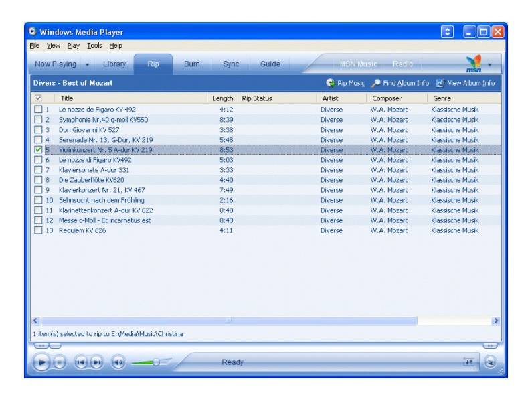Open the Library tab
The width and height of the screenshot is (532, 399).
pos(114,64)
